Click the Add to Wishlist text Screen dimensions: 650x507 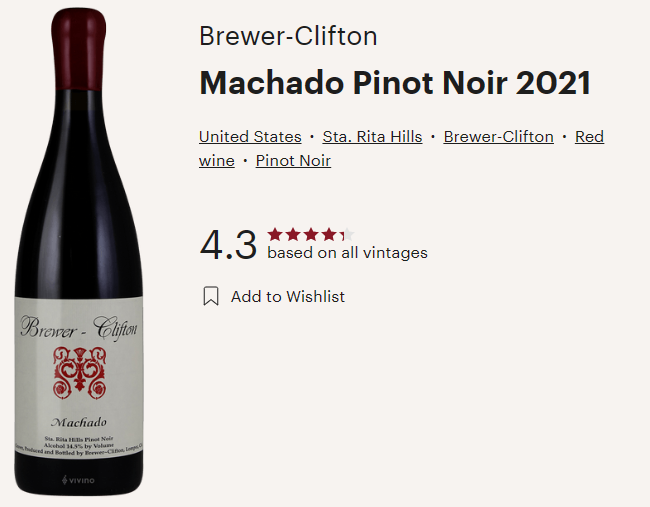coord(288,296)
